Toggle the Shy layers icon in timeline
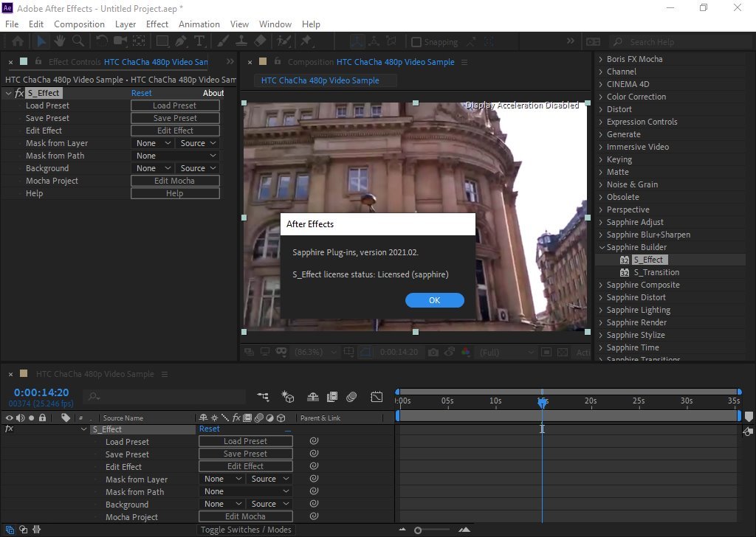Screen dimensions: 756x537 [313, 396]
